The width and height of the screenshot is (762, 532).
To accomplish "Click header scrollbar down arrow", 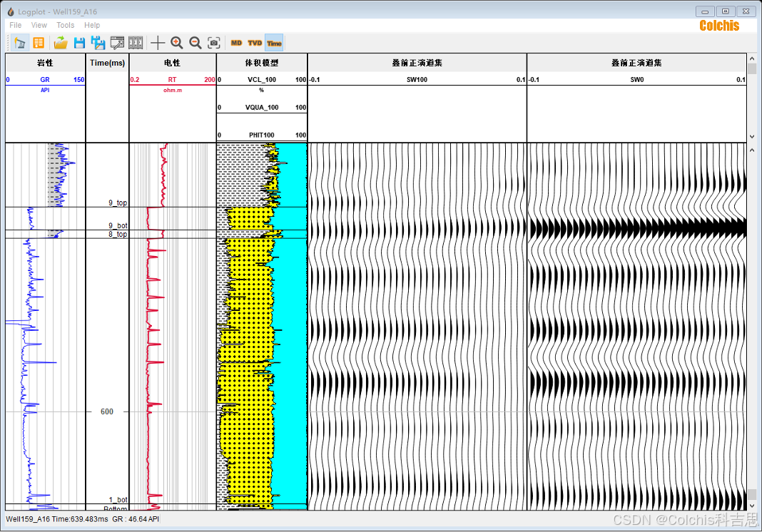I will [752, 136].
